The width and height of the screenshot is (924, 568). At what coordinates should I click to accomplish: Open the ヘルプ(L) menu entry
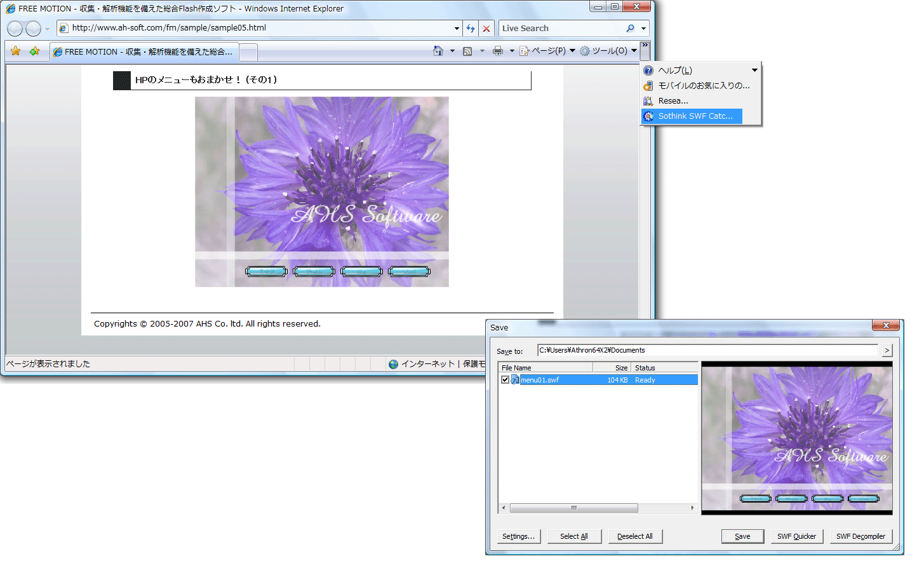700,71
